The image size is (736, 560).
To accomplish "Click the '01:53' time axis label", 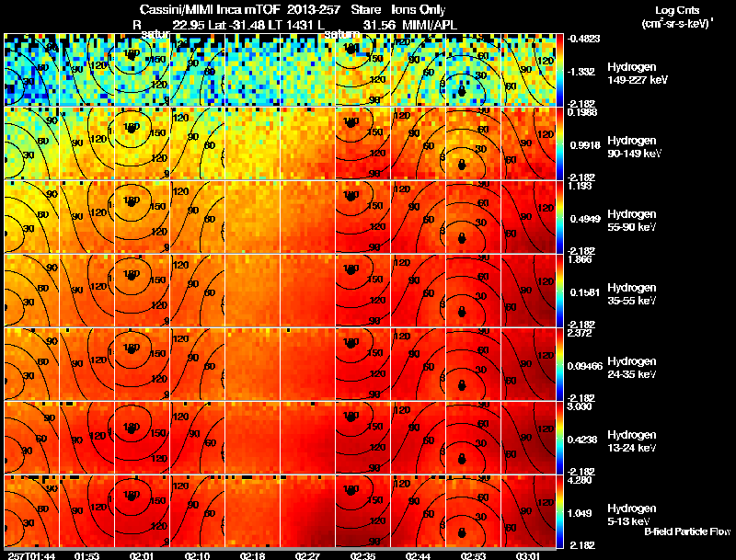I will tap(86, 555).
